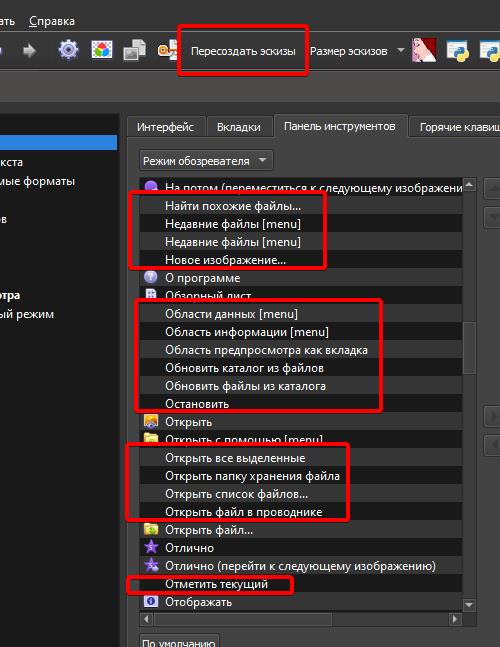Click the Обзорный лист sheet icon
The height and width of the screenshot is (647, 500).
tap(151, 294)
